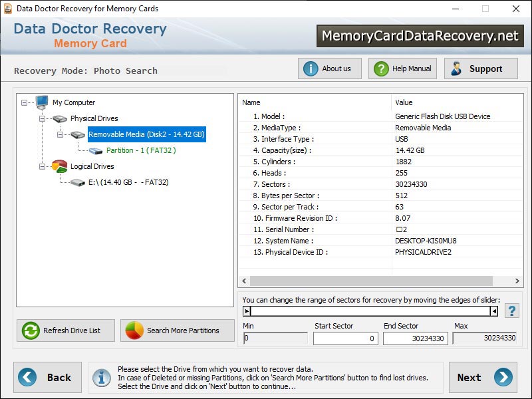532x399 pixels.
Task: Click the Back arrow icon
Action: pos(26,377)
